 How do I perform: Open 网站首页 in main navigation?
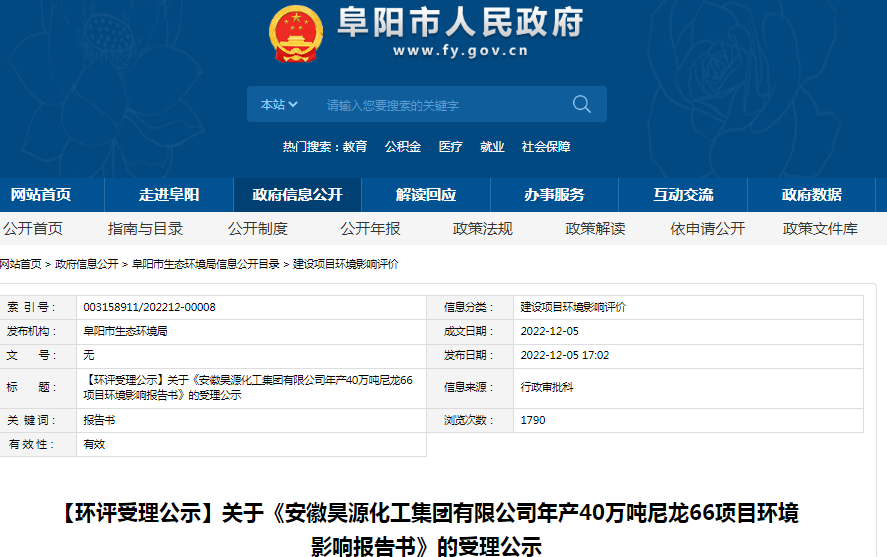click(x=41, y=195)
